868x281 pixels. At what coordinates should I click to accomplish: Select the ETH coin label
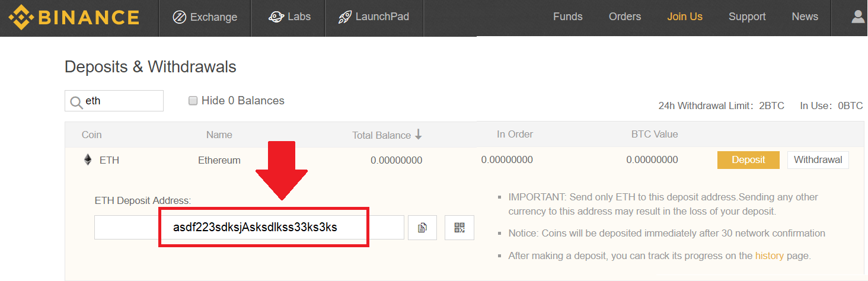[x=109, y=160]
